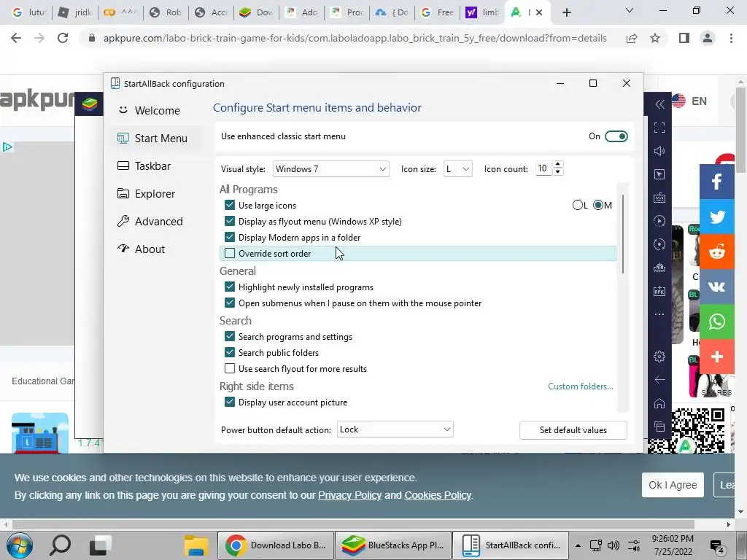The height and width of the screenshot is (560, 747).
Task: Collapse the BlueStacks sidebar with double chevron
Action: pos(659,104)
